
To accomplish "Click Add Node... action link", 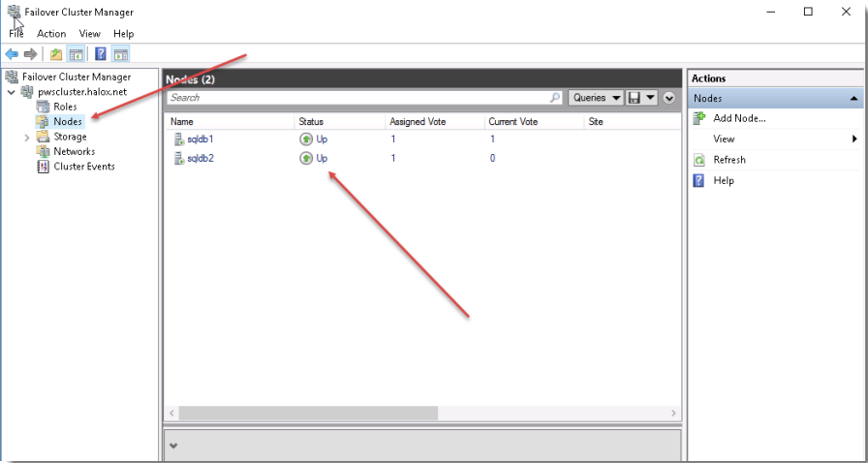I will tap(739, 118).
